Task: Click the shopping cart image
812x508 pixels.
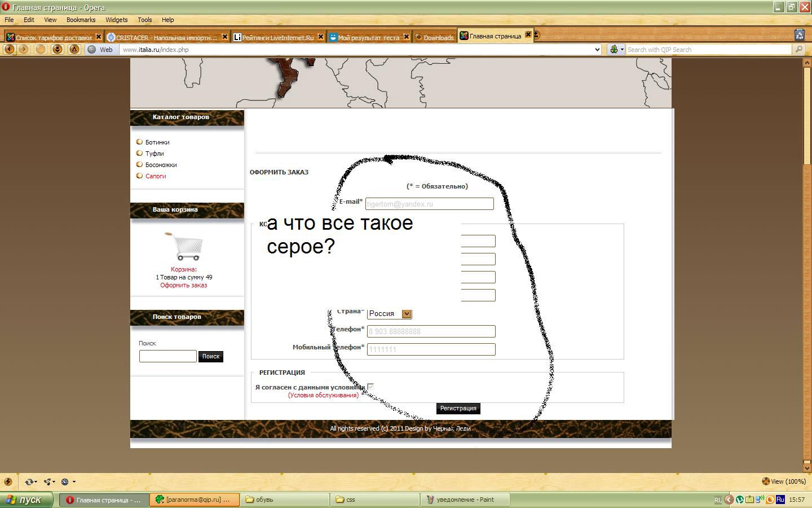Action: tap(184, 246)
